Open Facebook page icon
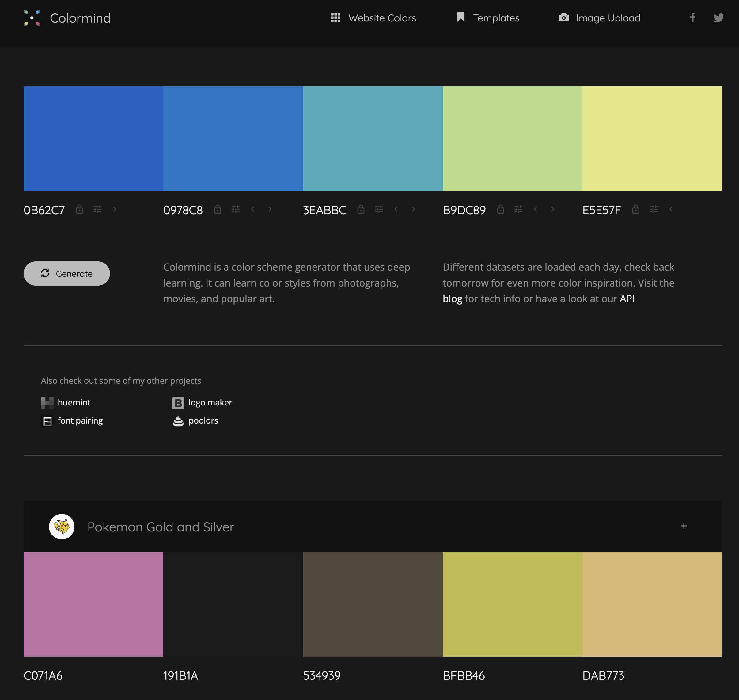Screen dimensions: 739x700 click(x=692, y=17)
